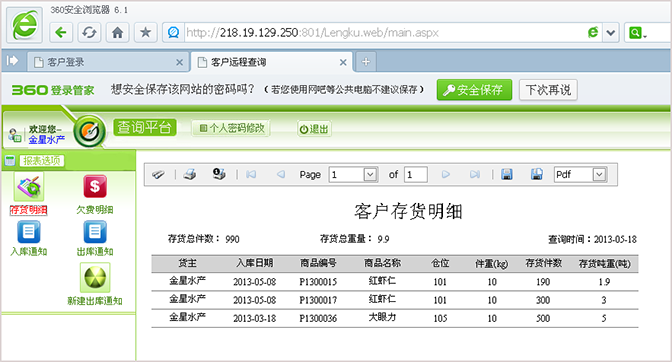672x362 pixels.
Task: Open address bar dropdown arrow
Action: [x=611, y=33]
